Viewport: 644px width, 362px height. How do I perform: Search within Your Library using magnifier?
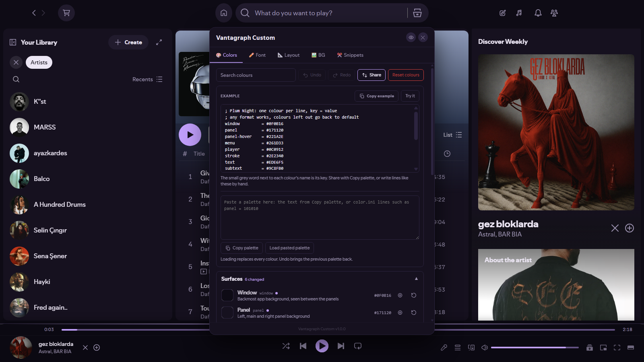point(16,79)
